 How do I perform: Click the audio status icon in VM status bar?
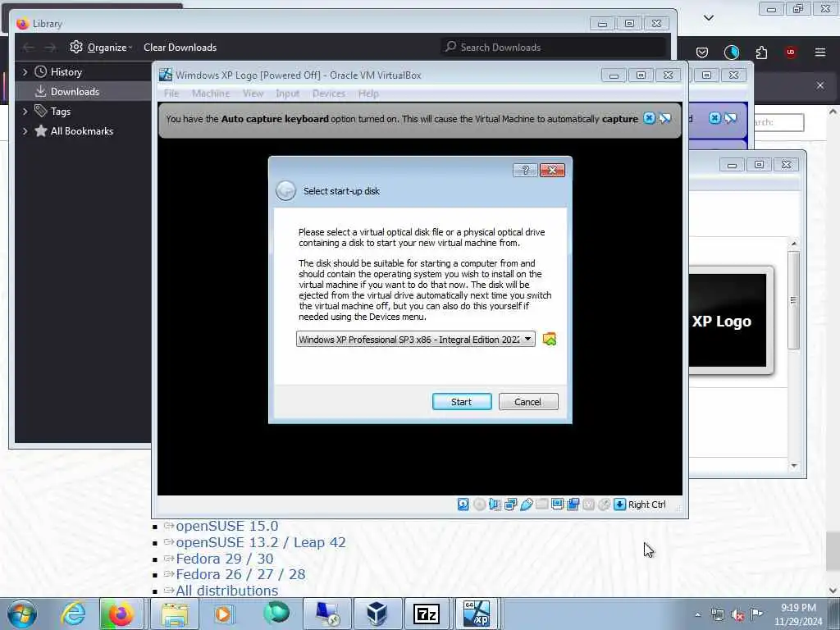[495, 504]
